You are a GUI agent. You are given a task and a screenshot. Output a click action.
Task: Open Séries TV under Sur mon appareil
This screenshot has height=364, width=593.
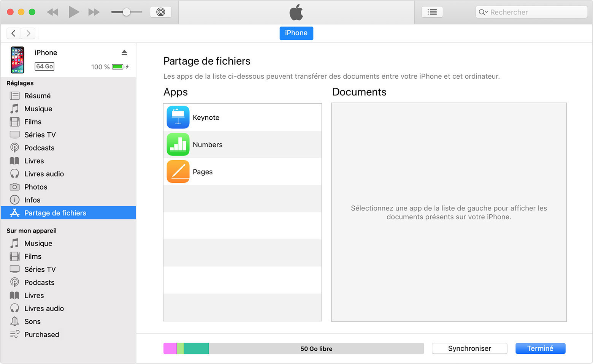[68, 269]
